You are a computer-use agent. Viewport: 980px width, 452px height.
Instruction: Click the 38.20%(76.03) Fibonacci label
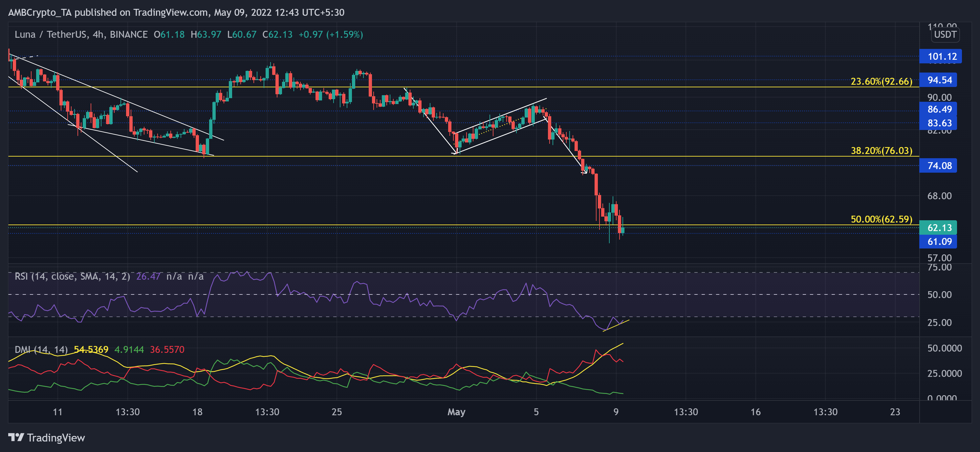pyautogui.click(x=881, y=150)
